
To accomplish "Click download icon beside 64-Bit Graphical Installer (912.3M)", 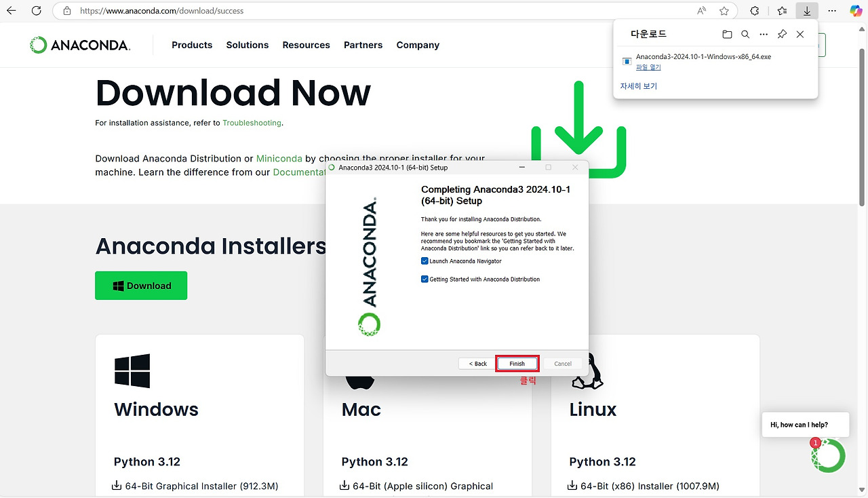I will 116,486.
